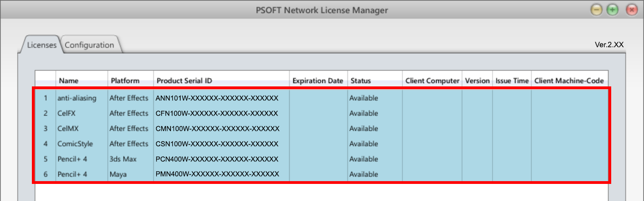Click the Product Serial ID column header
Viewport: 644px width, 201px height.
(184, 80)
